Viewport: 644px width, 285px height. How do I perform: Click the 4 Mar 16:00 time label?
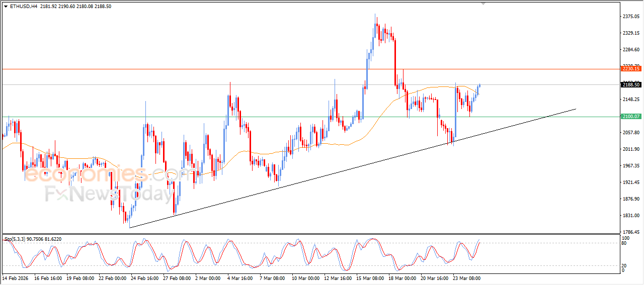240,277
